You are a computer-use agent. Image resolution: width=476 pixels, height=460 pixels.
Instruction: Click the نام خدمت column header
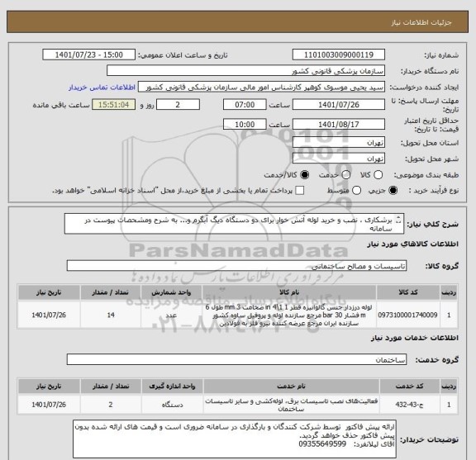click(291, 386)
